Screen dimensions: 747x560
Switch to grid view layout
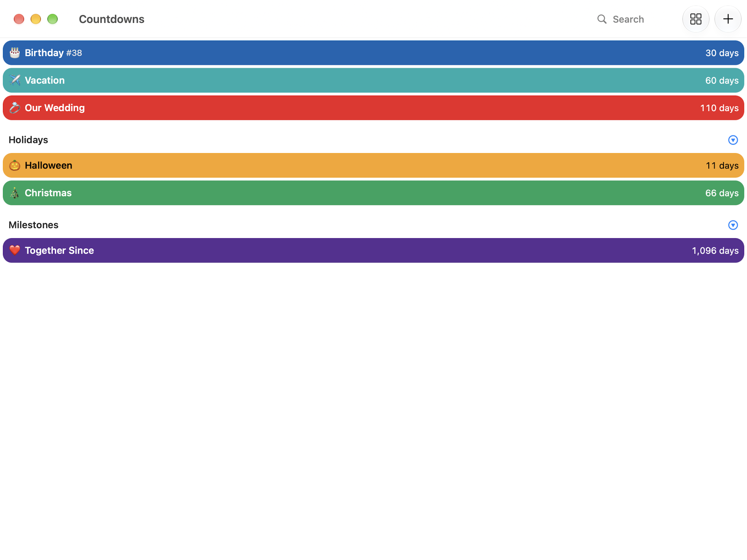696,19
